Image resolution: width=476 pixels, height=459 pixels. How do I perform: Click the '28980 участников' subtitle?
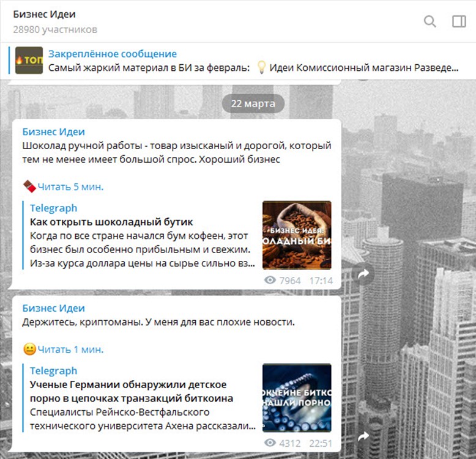pyautogui.click(x=55, y=29)
